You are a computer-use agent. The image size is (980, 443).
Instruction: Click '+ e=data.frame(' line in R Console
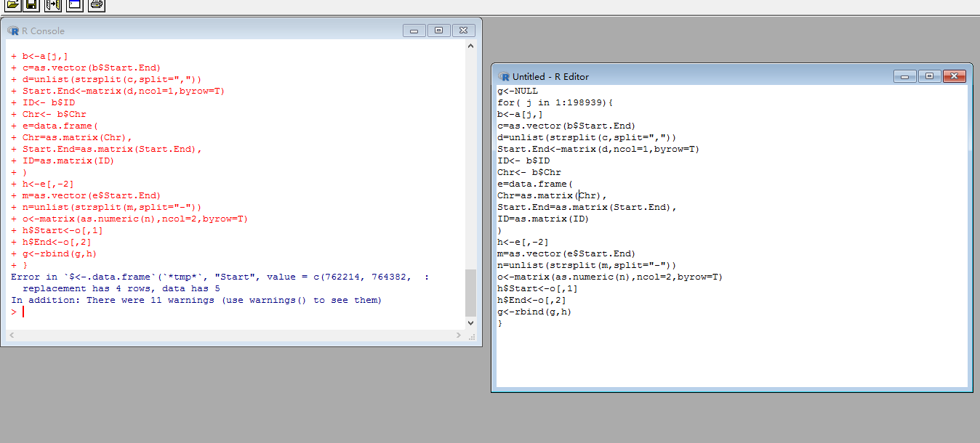[55, 126]
